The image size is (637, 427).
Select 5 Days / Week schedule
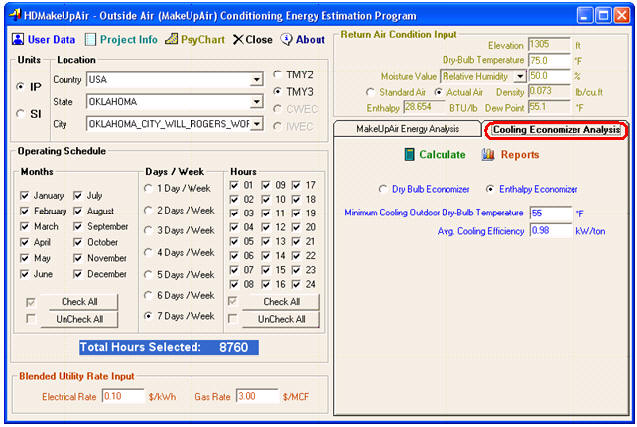point(148,275)
